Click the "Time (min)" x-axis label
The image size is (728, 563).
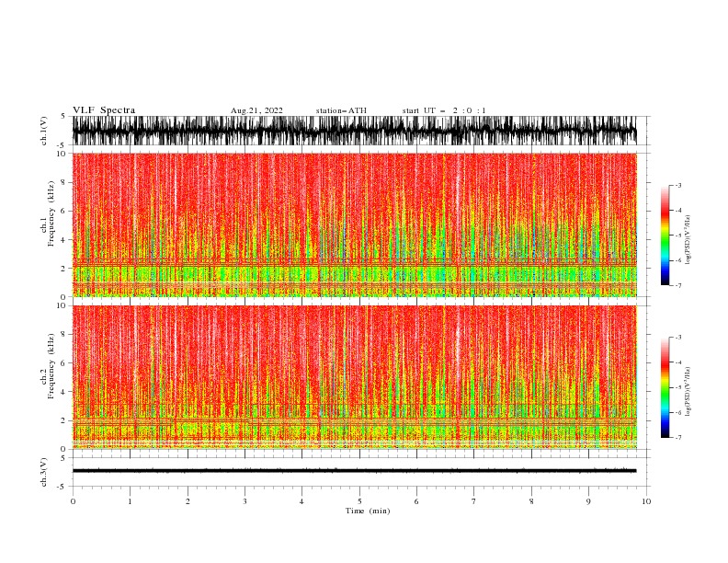point(368,511)
